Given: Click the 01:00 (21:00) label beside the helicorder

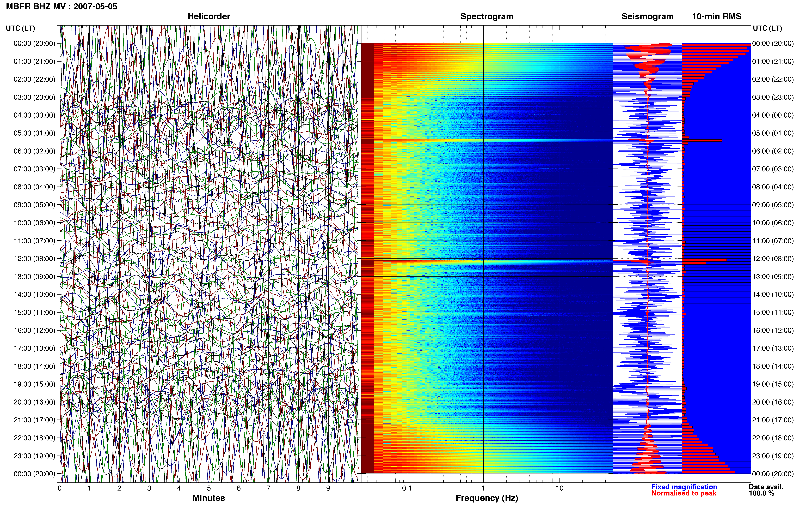Looking at the screenshot, I should [34, 61].
